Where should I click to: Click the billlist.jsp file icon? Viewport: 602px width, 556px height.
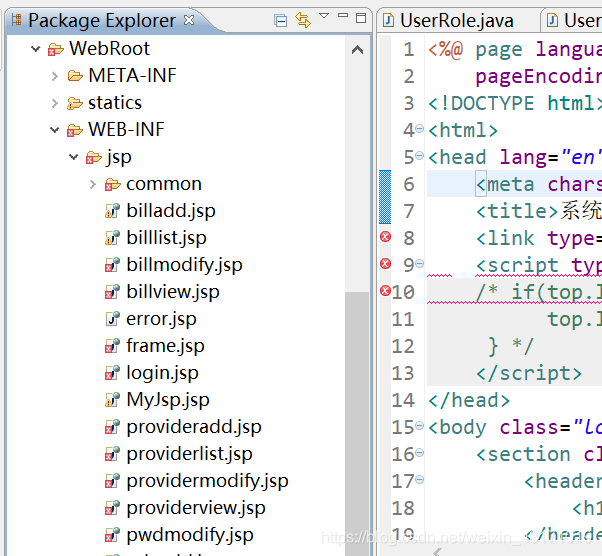click(x=112, y=238)
